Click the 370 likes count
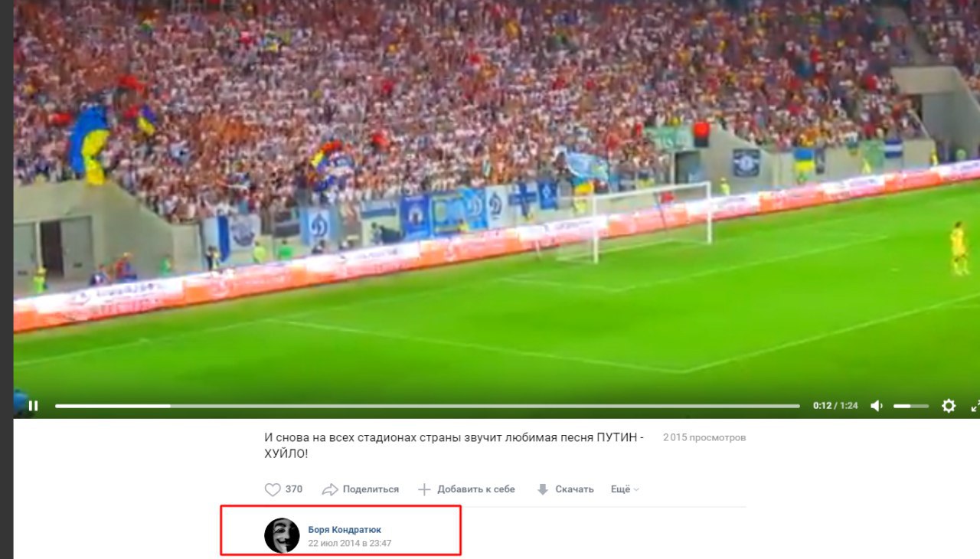Screen dimensions: 980x559 click(294, 489)
